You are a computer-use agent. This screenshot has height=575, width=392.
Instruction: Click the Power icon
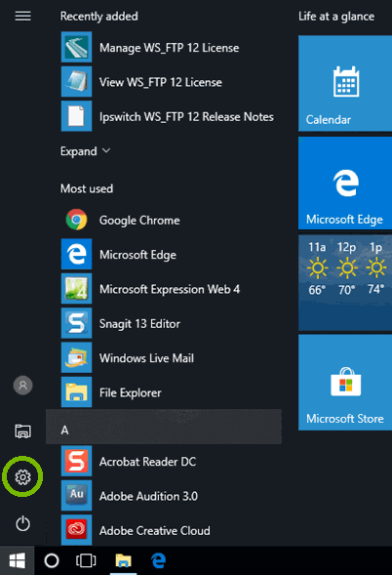point(22,523)
